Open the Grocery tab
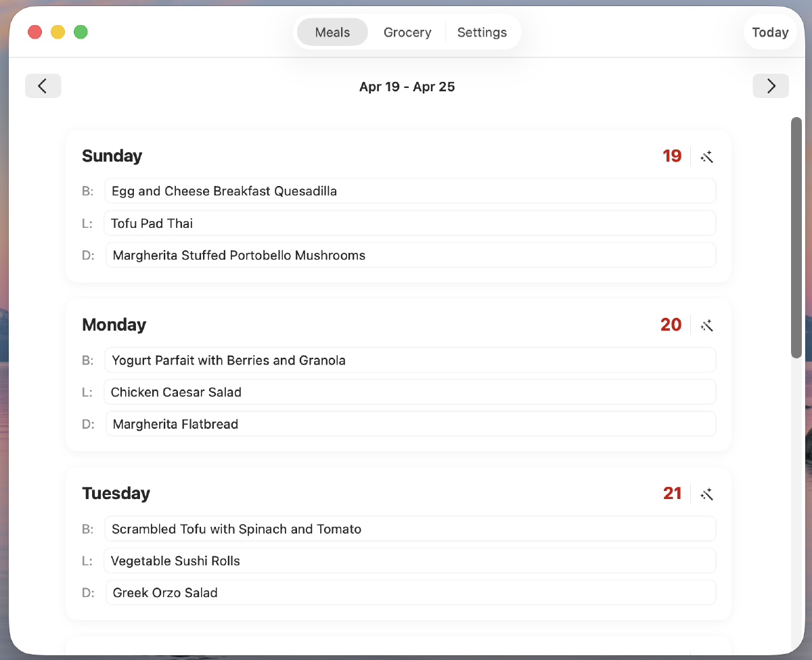Image resolution: width=812 pixels, height=660 pixels. pyautogui.click(x=407, y=32)
